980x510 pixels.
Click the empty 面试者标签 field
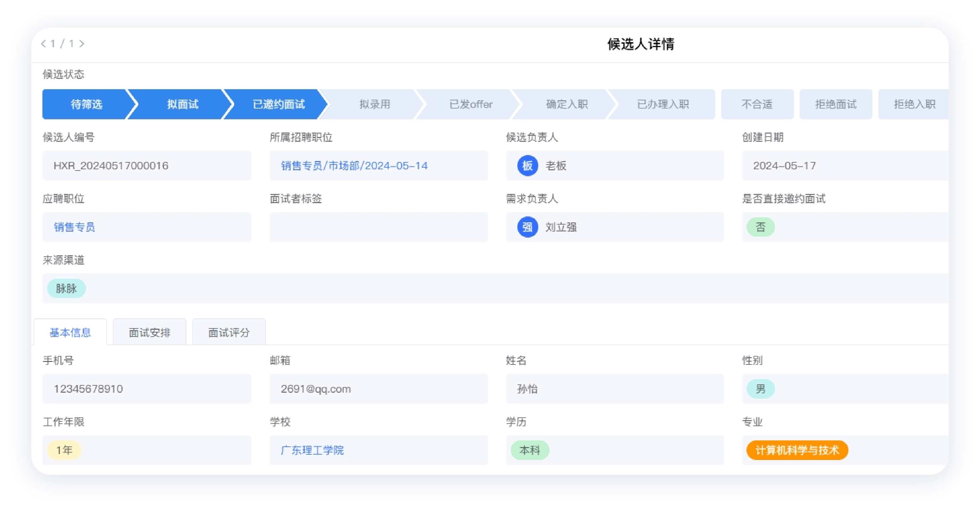click(378, 227)
